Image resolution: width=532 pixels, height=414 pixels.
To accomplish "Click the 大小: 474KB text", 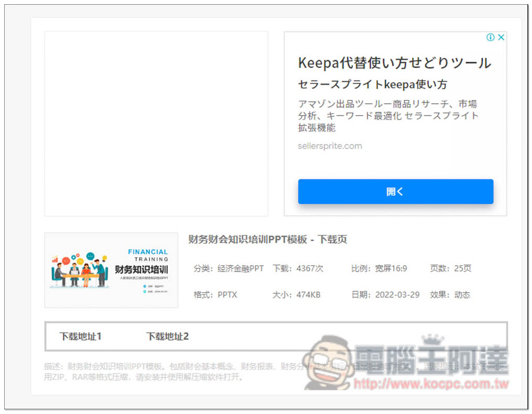I will tap(296, 294).
